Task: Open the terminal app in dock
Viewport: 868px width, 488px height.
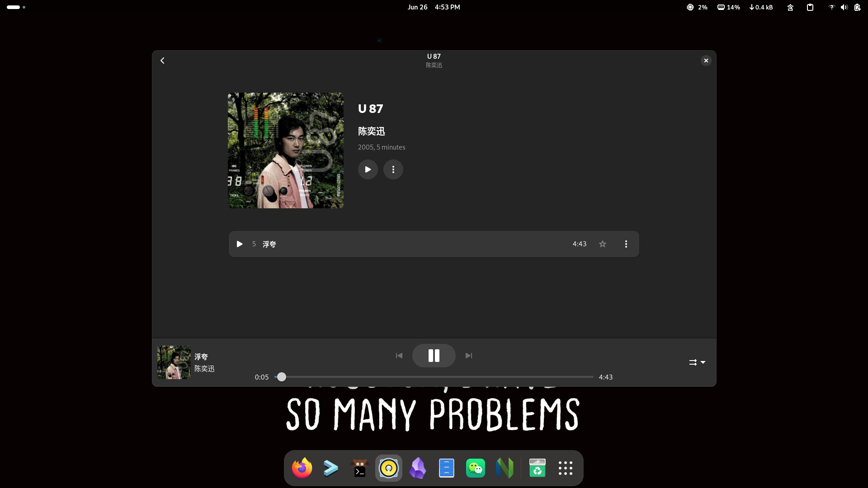Action: (x=360, y=468)
